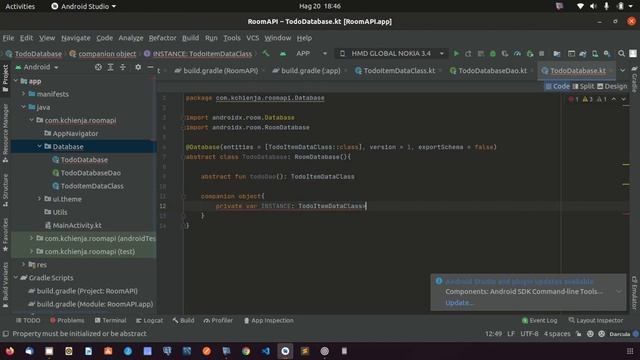Open Firefox from the taskbar
Image resolution: width=640 pixels, height=360 pixels.
(9, 351)
